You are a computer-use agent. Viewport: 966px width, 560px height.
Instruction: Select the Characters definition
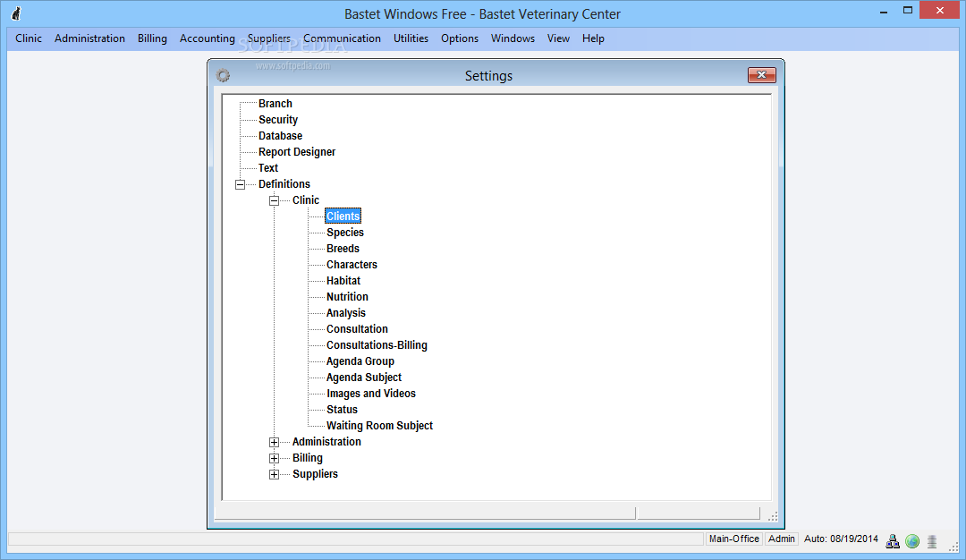click(352, 264)
